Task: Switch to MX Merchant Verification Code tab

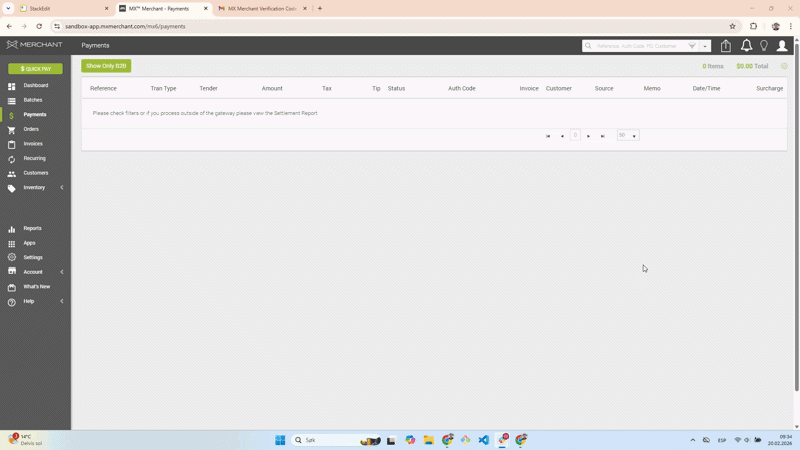Action: [262, 9]
